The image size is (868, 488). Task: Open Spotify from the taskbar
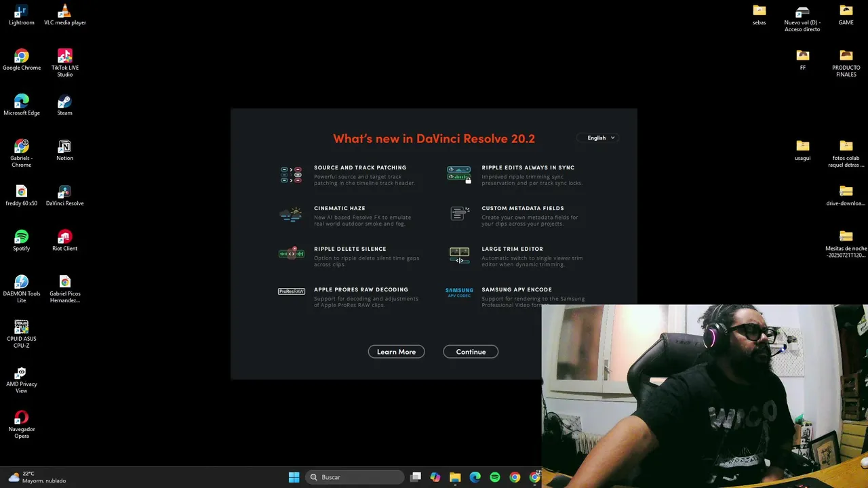click(x=495, y=477)
